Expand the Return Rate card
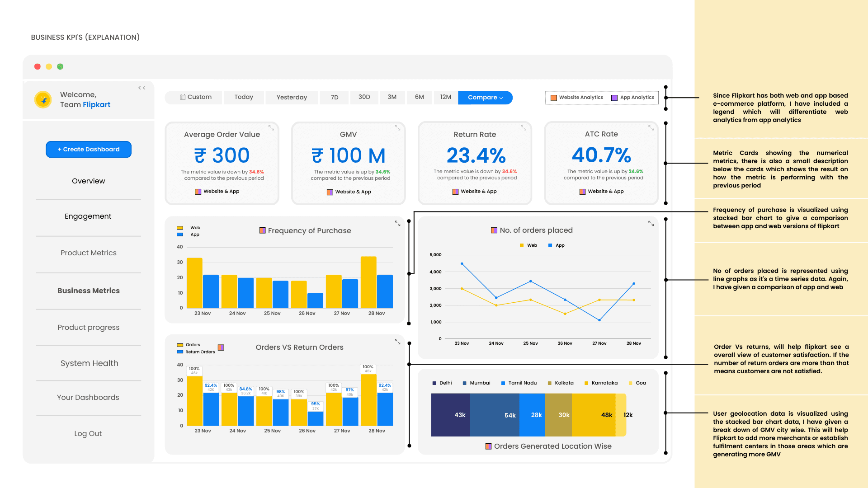Viewport: 868px width, 488px height. point(524,128)
